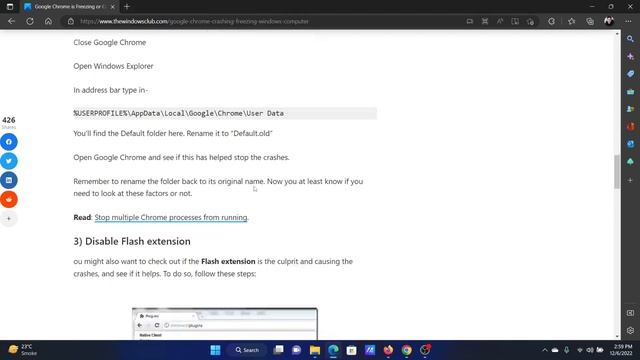The height and width of the screenshot is (360, 640).
Task: Open the weather widget showing 23°C
Action: pyautogui.click(x=23, y=350)
